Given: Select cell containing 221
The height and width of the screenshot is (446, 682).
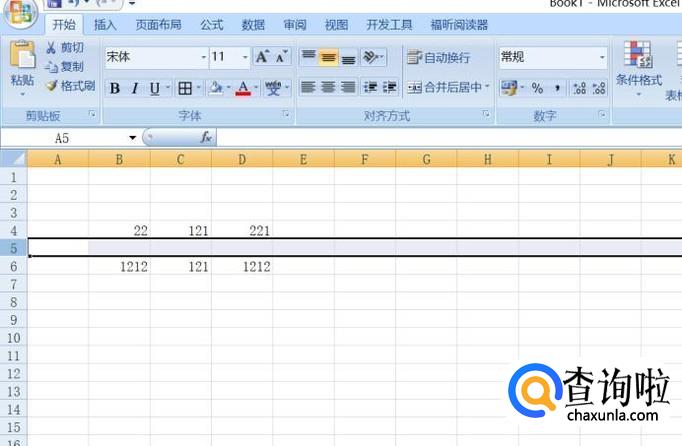Looking at the screenshot, I should coord(242,231).
